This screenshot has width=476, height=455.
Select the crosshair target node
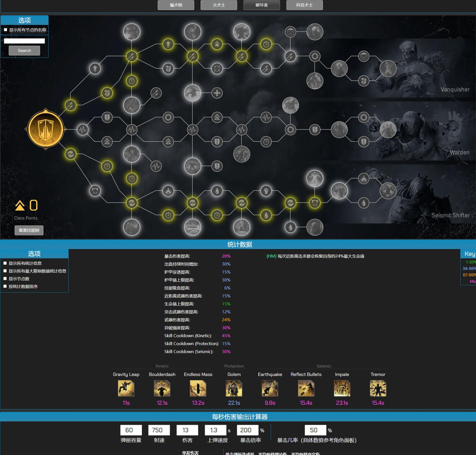click(x=217, y=69)
